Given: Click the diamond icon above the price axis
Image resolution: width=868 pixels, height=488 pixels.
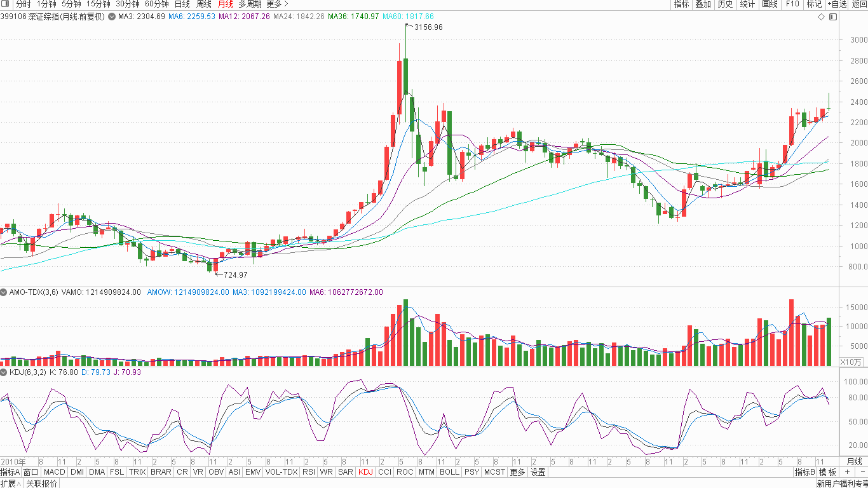Looking at the screenshot, I should click(x=821, y=17).
